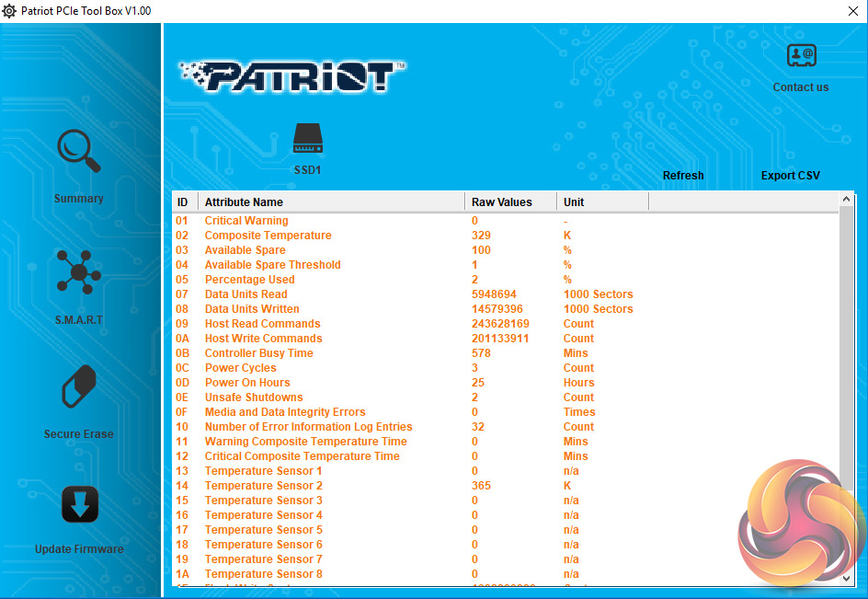
Task: Select the SSD1 drive icon
Action: [x=307, y=138]
